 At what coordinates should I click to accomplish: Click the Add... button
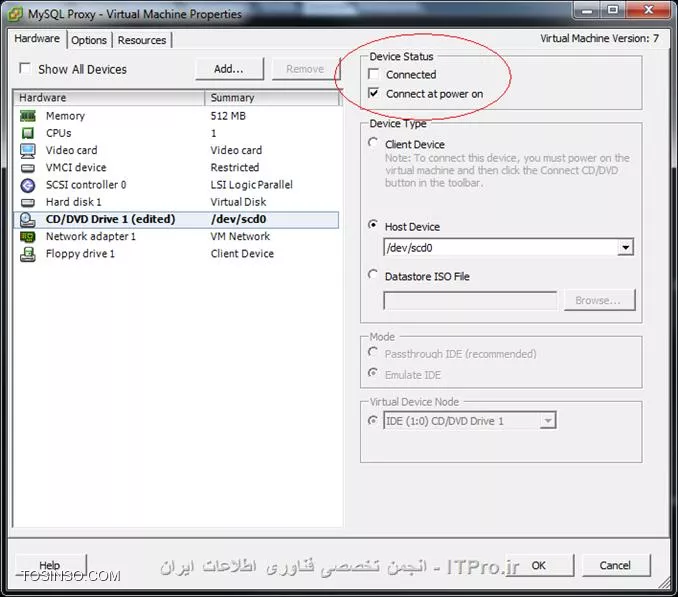pyautogui.click(x=229, y=69)
